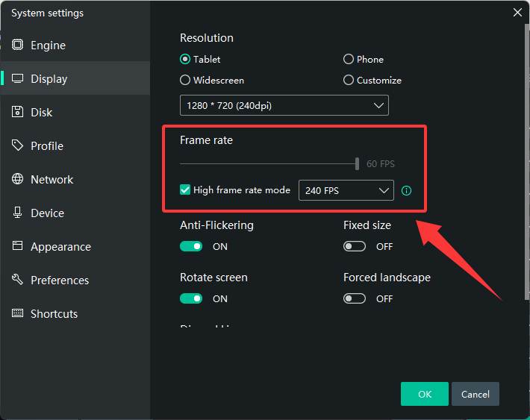Viewport: 530px width, 420px height.
Task: Click the Device microphone icon
Action: pyautogui.click(x=18, y=213)
